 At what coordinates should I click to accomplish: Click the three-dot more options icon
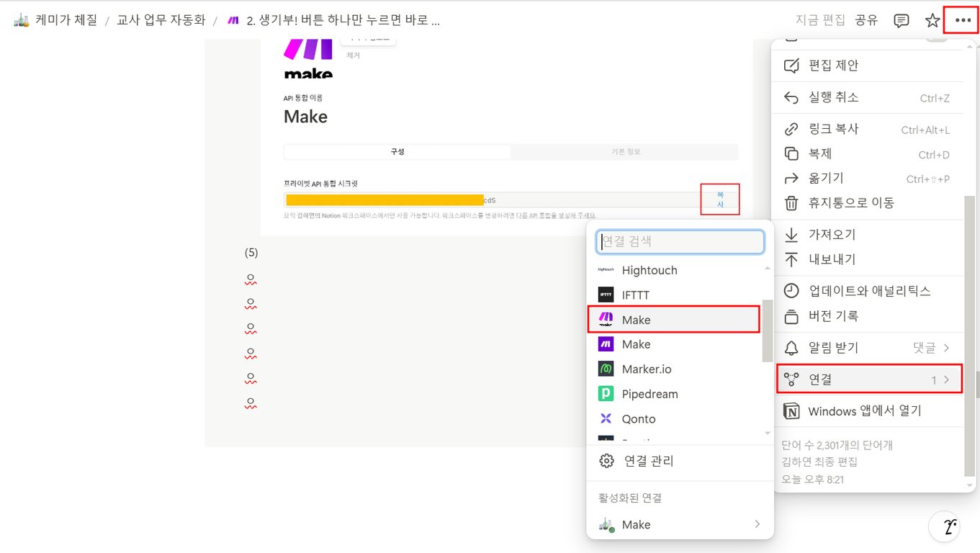(963, 20)
